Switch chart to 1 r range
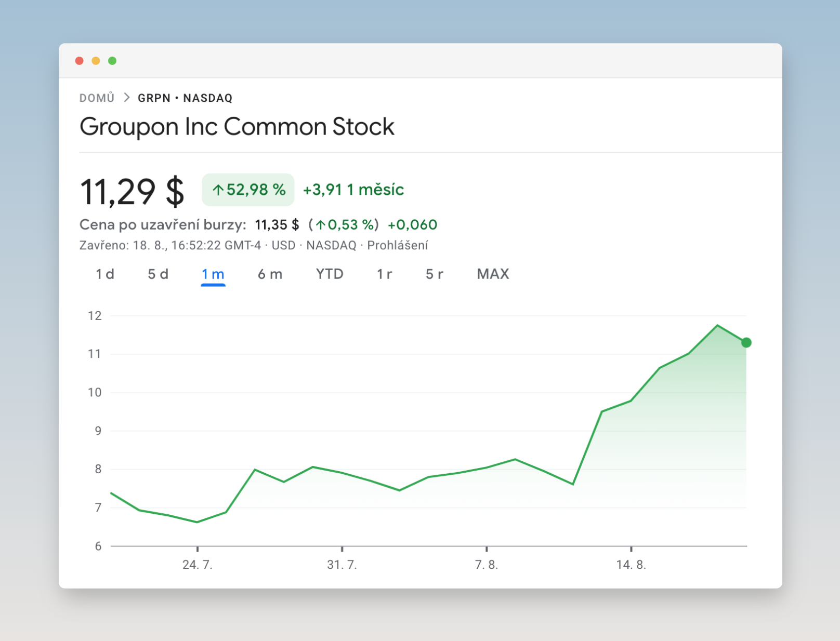Image resolution: width=840 pixels, height=641 pixels. coord(385,274)
